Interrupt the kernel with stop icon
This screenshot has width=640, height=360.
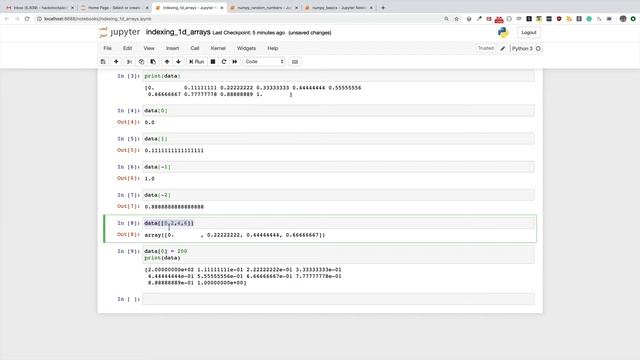click(x=213, y=62)
